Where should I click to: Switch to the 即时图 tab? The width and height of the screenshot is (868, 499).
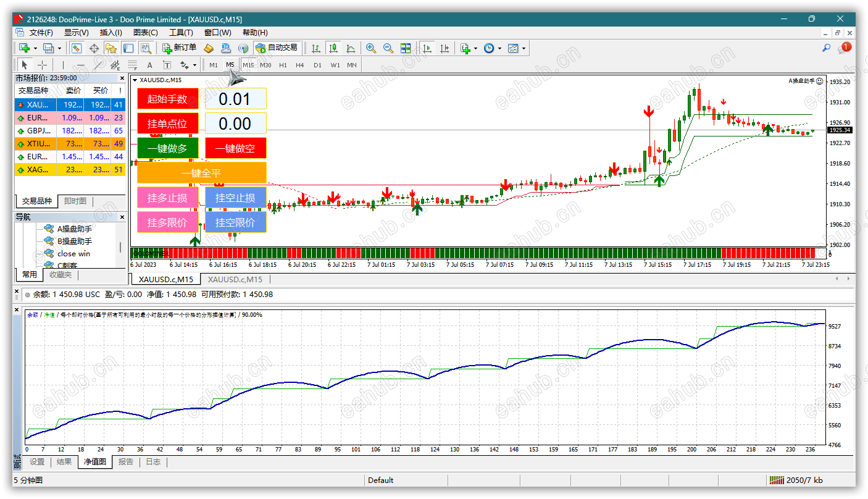[x=75, y=201]
